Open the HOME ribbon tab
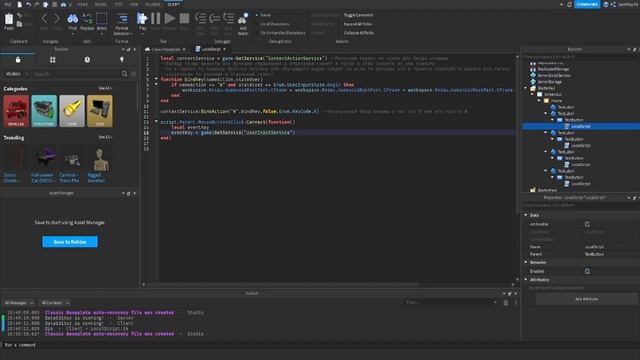 pos(82,4)
